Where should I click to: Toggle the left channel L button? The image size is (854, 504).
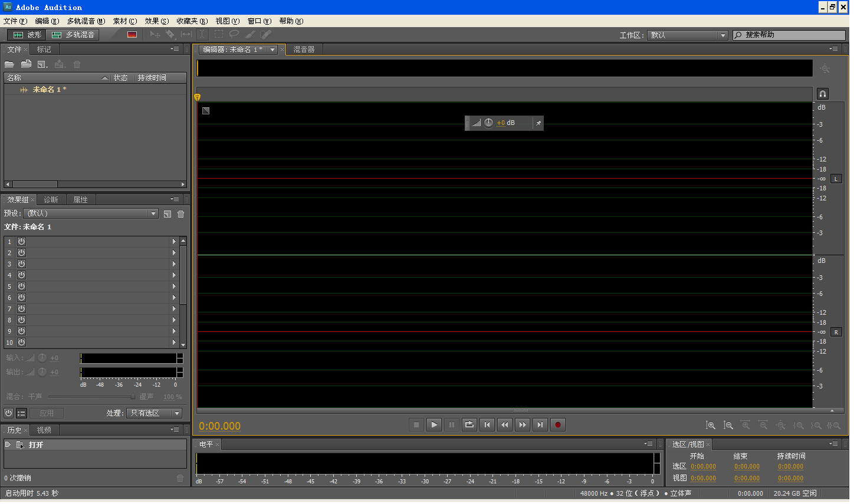point(836,179)
